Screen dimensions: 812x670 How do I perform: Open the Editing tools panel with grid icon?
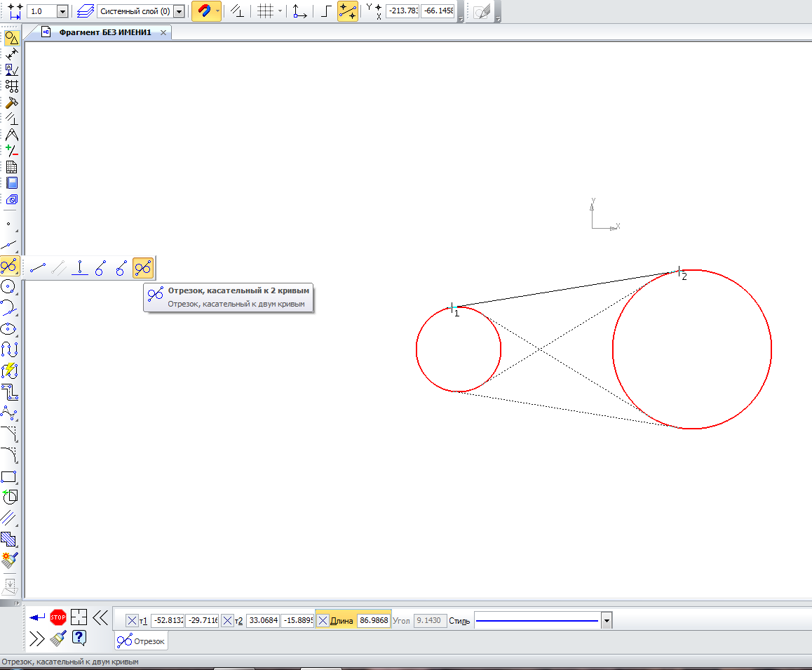click(11, 86)
